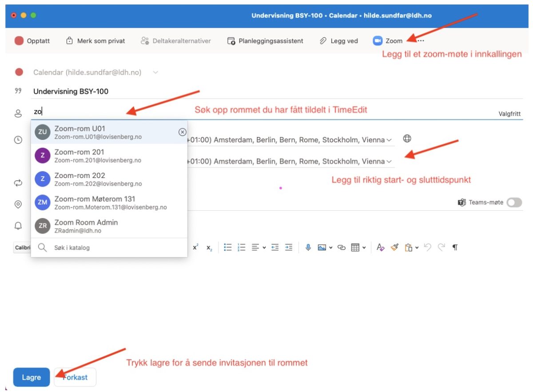Expand the start time zone dropdown
Screen dimensions: 533x392
389,140
